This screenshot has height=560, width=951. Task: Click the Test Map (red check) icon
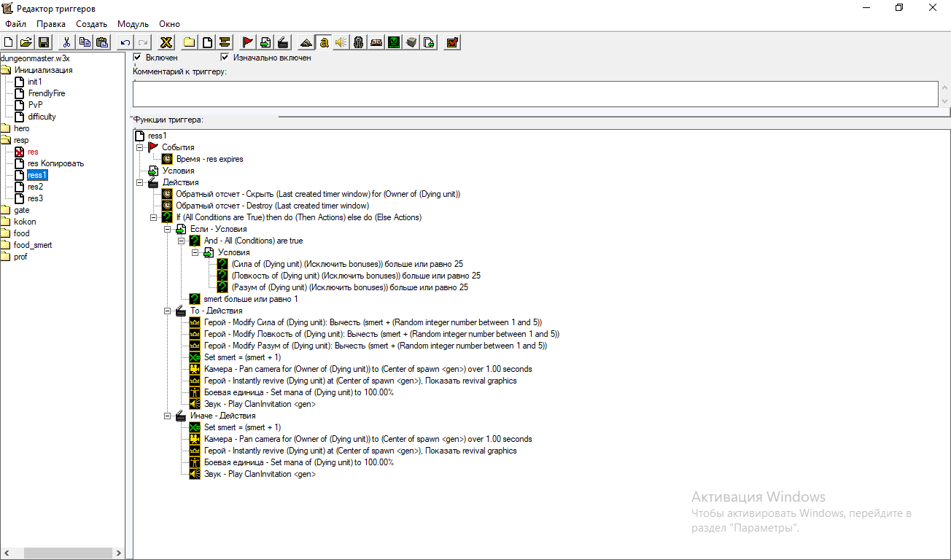[x=452, y=42]
